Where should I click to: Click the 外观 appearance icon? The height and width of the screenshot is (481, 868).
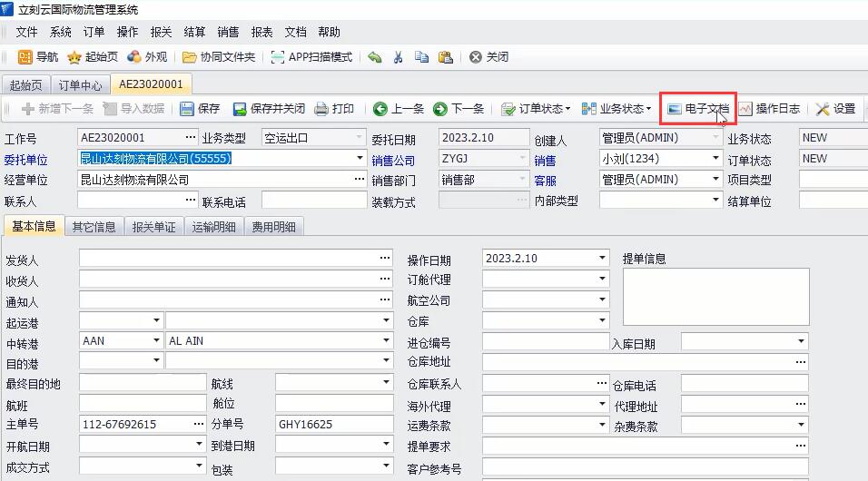(134, 57)
